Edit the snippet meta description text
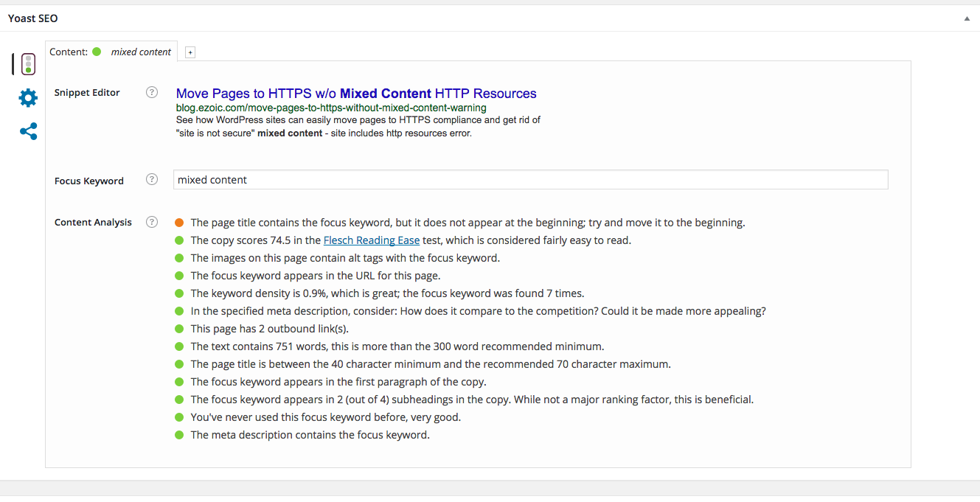This screenshot has width=980, height=502. tap(358, 127)
